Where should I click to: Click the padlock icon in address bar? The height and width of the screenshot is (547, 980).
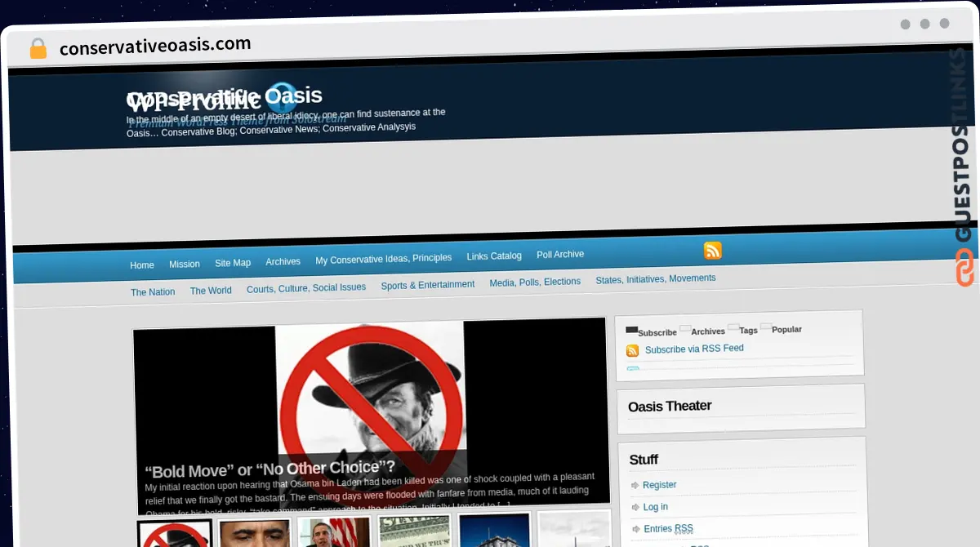[38, 49]
